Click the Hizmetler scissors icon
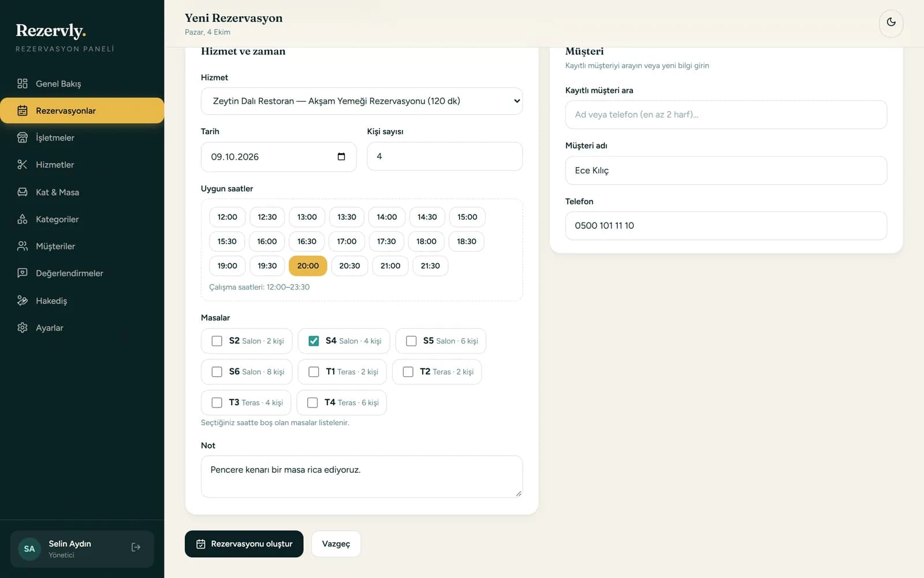Screen dimensions: 924x578 [23, 165]
